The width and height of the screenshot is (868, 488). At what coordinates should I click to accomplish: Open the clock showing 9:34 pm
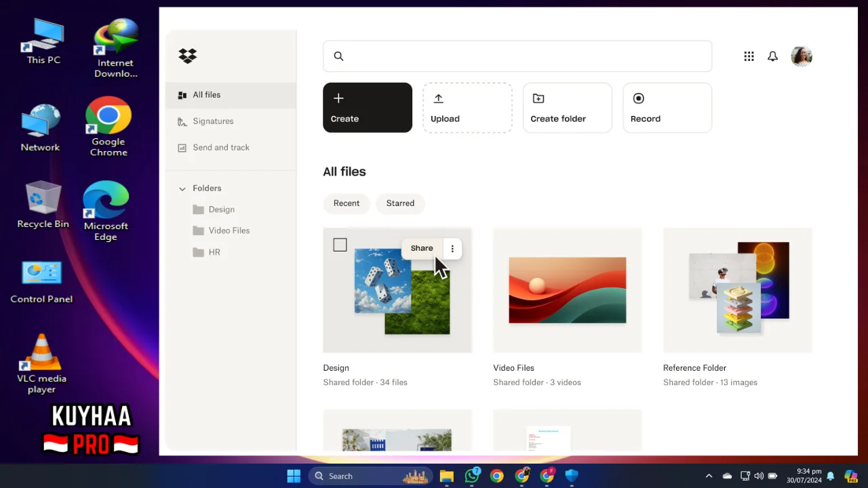[x=804, y=476]
